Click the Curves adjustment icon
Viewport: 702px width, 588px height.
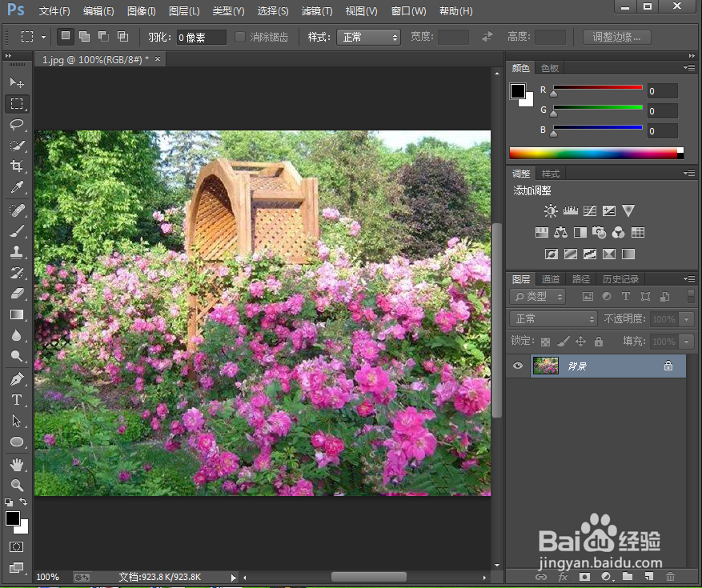click(590, 210)
